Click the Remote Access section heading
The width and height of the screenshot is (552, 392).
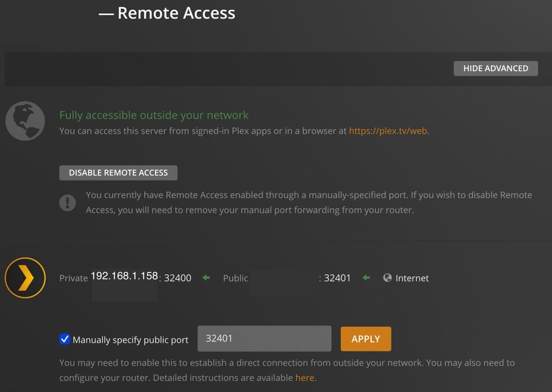(176, 13)
